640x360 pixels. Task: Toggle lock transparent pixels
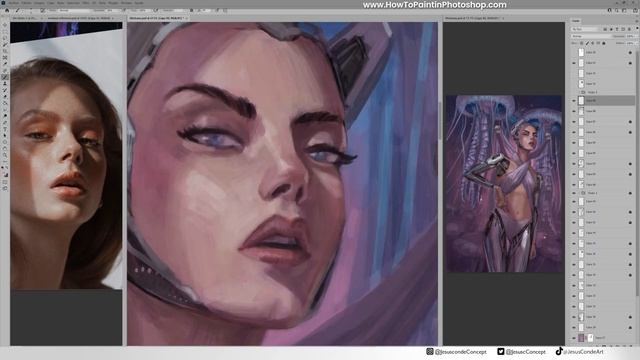click(x=581, y=43)
